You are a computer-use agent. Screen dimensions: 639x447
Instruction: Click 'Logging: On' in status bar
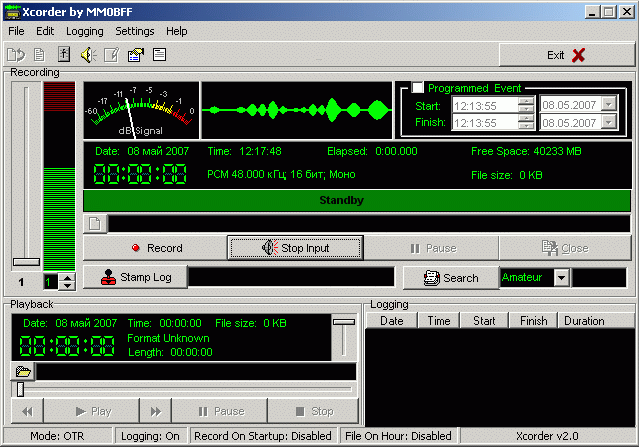[150, 436]
